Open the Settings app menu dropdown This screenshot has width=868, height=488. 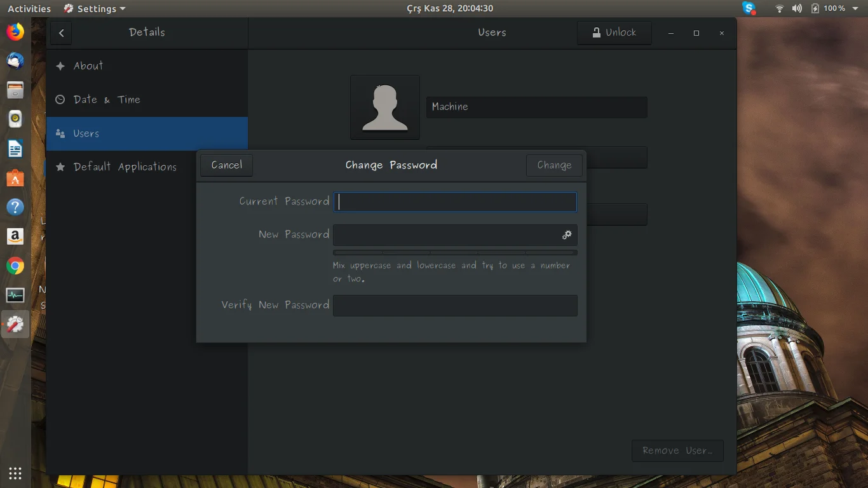coord(95,8)
